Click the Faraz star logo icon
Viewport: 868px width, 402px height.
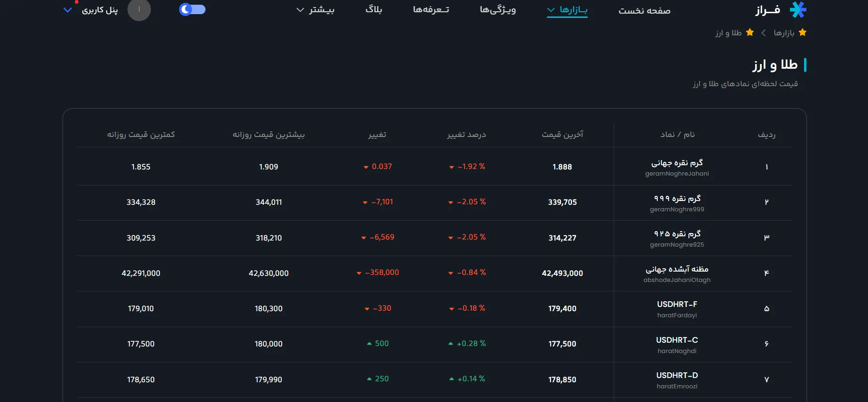798,9
